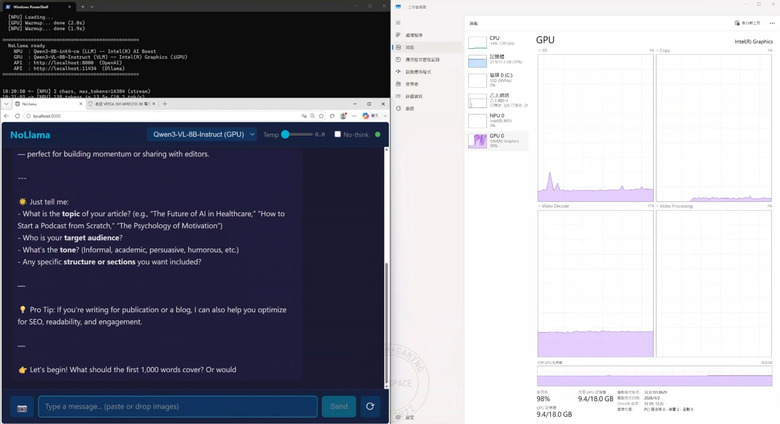Select NPU 0 in performance list

pos(497,120)
